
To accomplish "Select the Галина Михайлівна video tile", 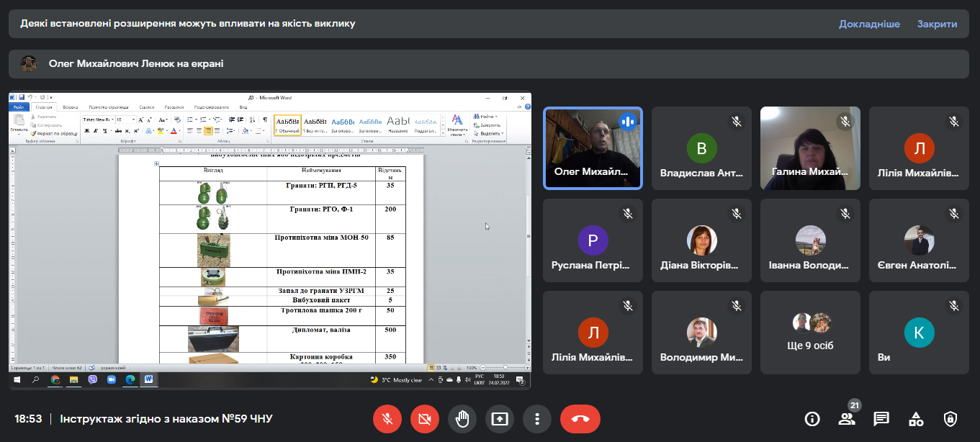I will point(810,148).
